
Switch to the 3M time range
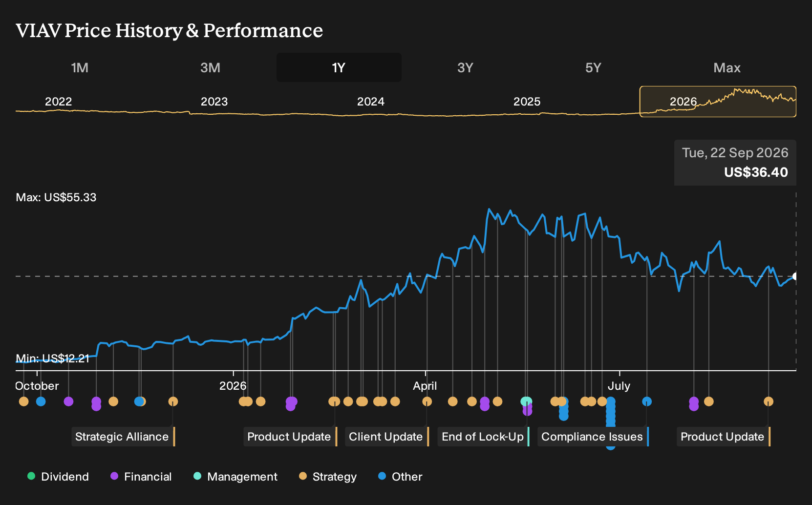[210, 67]
